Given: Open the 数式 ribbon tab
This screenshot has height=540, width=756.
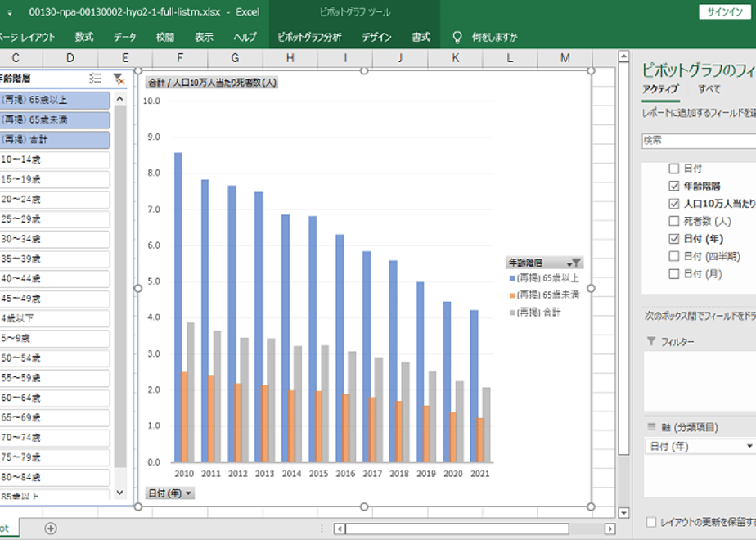Looking at the screenshot, I should 84,37.
